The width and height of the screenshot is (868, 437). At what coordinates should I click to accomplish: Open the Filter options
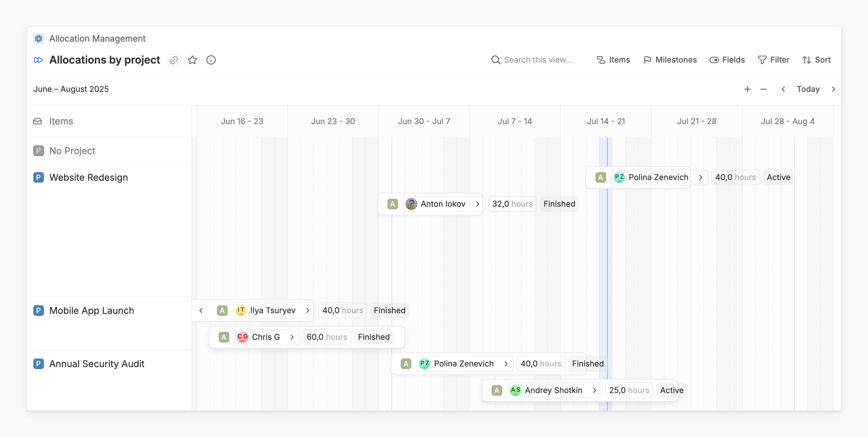773,60
